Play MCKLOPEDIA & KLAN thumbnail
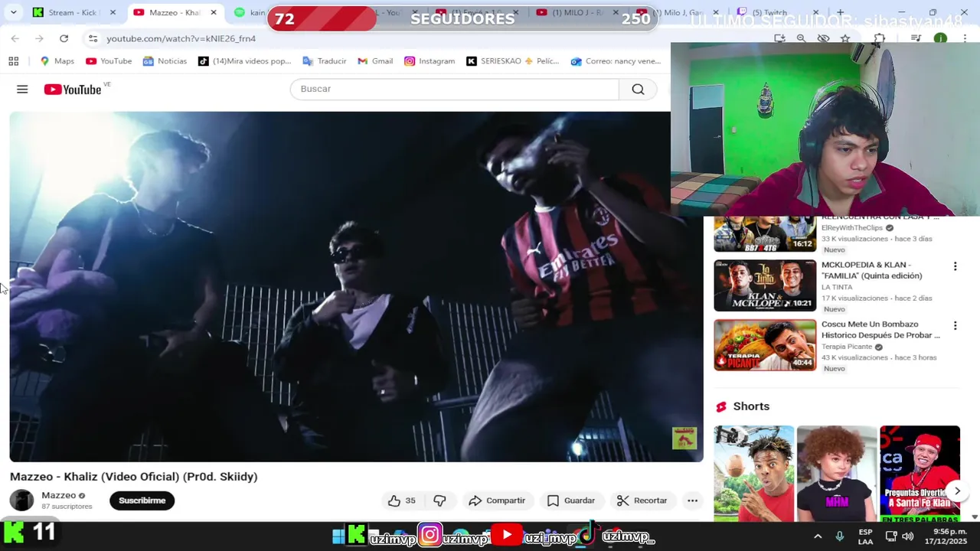This screenshot has width=980, height=551. (765, 285)
